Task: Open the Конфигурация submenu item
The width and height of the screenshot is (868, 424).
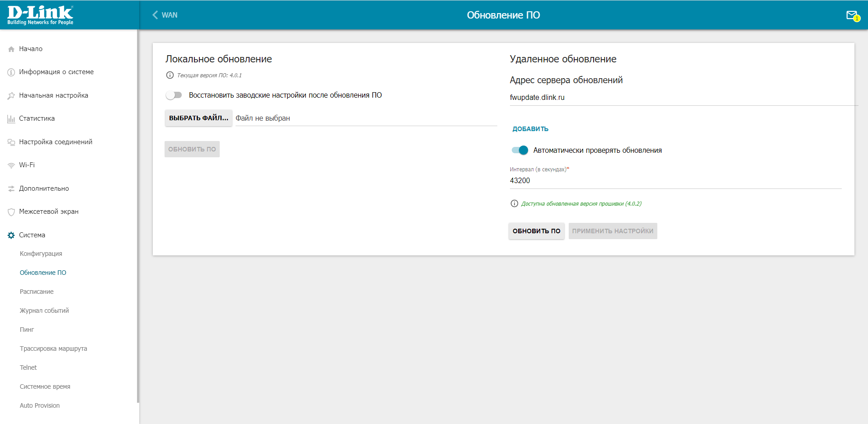Action: (x=41, y=254)
